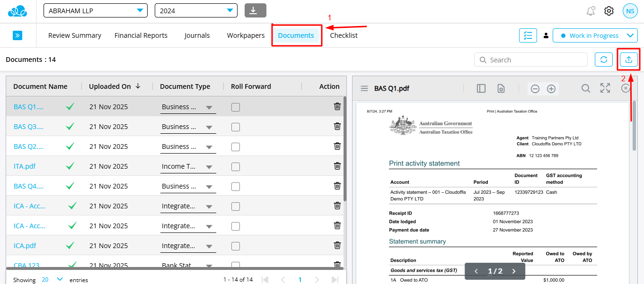Tick Roll Forward checkbox for ITA.pdf
This screenshot has height=284, width=644.
click(x=236, y=167)
